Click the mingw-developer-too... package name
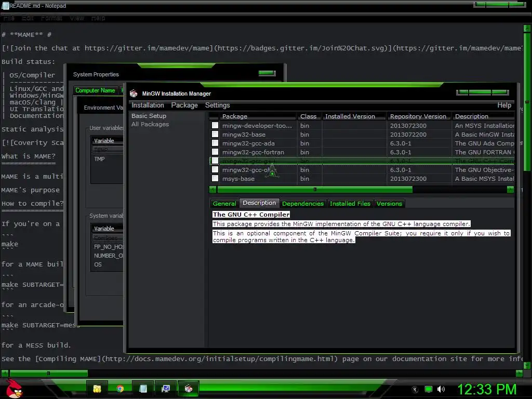 [257, 126]
